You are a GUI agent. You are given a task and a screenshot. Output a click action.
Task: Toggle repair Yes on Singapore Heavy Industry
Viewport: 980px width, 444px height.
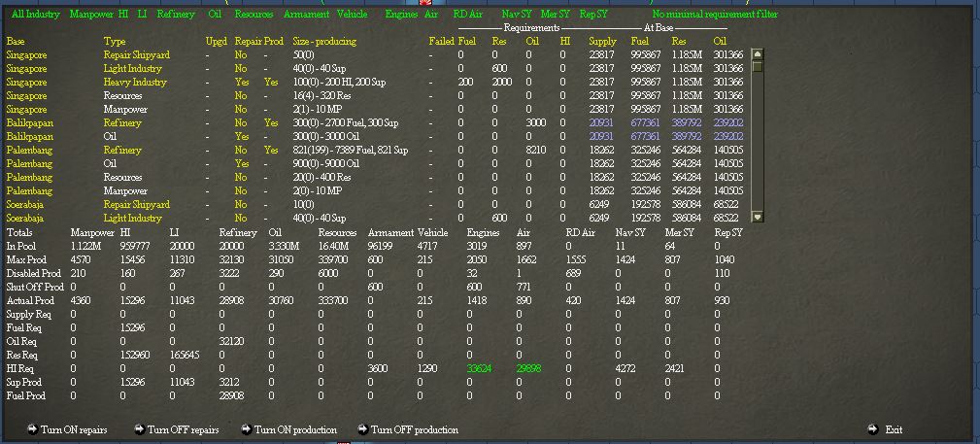coord(242,83)
